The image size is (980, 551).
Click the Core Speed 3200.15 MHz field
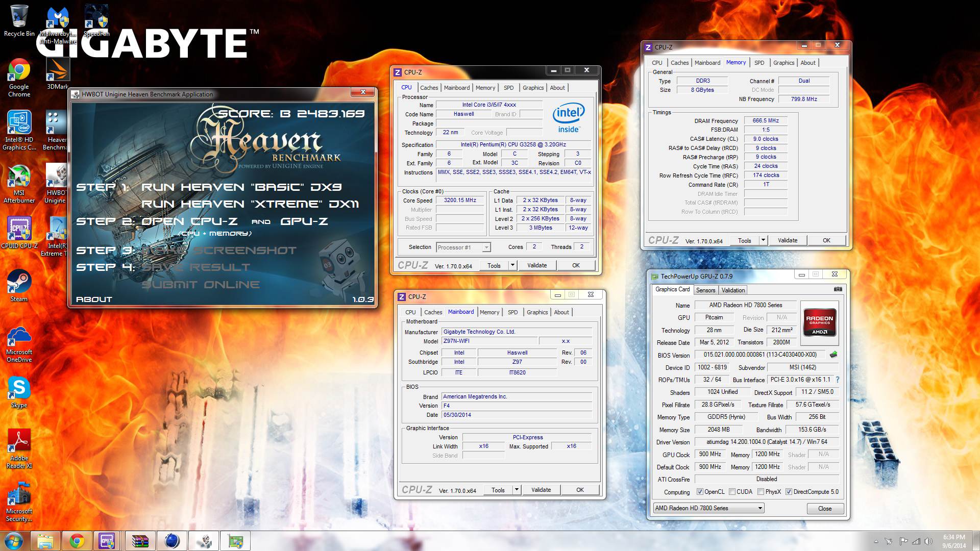click(460, 201)
